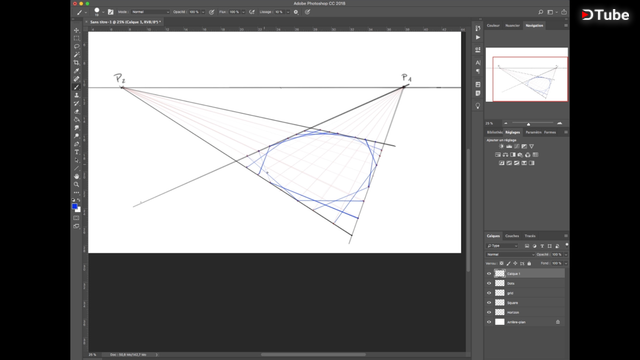Hide the Square layer
Viewport: 640px width, 360px height.
(x=489, y=302)
